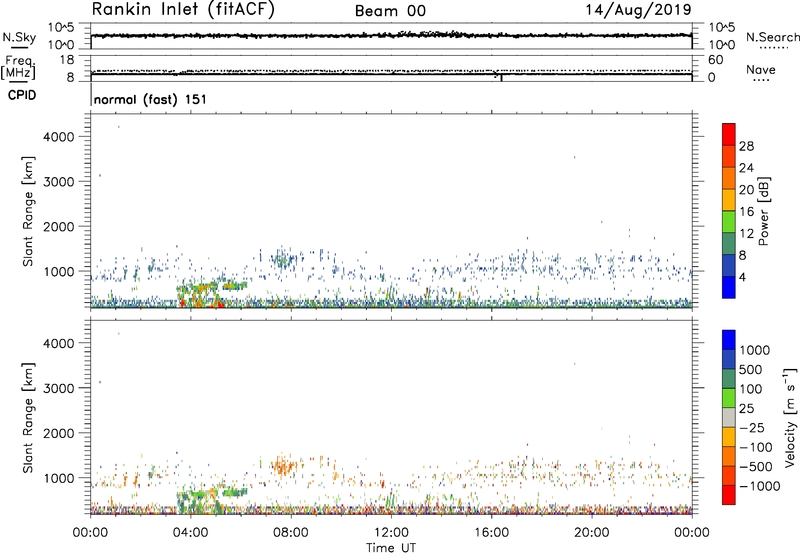The width and height of the screenshot is (800, 554).
Task: Click the '-1000' velocity tick label
Action: [x=760, y=486]
